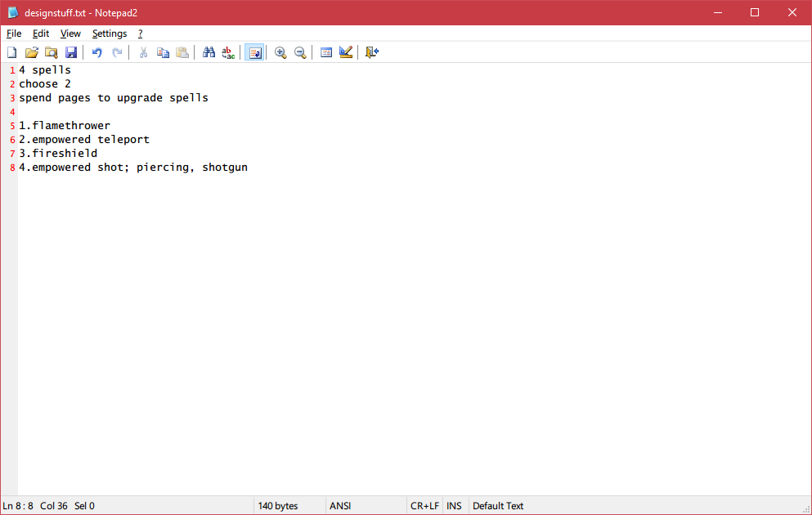Toggle INS overwrite mode in status bar
Image resolution: width=812 pixels, height=515 pixels.
[x=454, y=505]
